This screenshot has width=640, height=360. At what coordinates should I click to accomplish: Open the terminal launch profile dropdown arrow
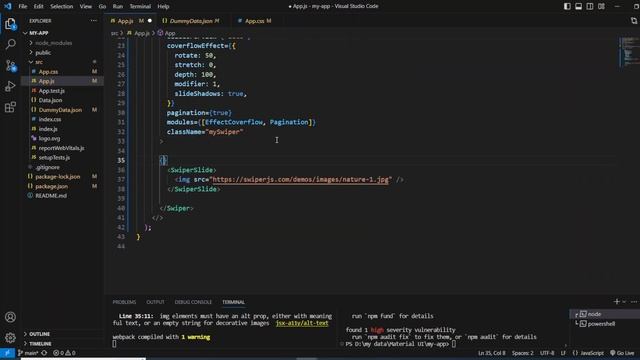click(x=624, y=302)
